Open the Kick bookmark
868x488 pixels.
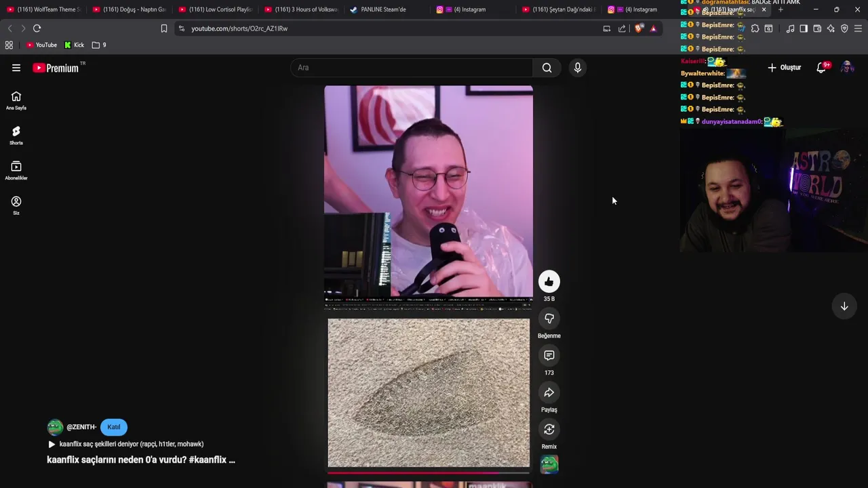coord(74,45)
